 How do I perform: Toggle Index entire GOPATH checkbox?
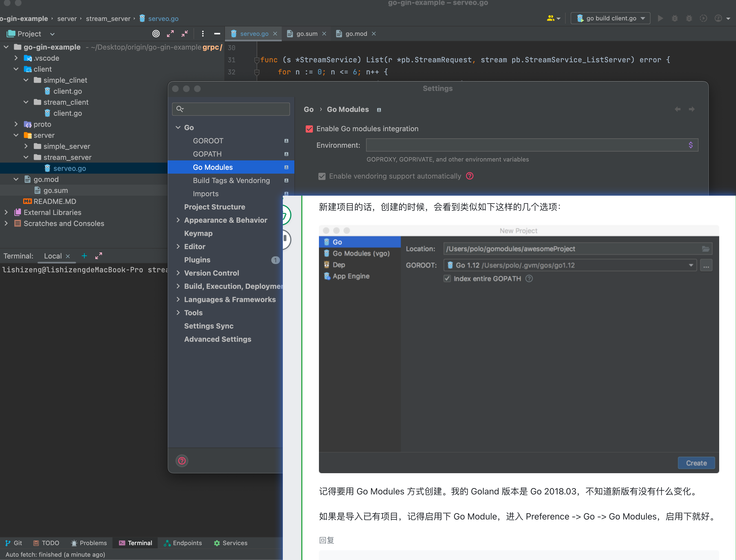(x=447, y=279)
